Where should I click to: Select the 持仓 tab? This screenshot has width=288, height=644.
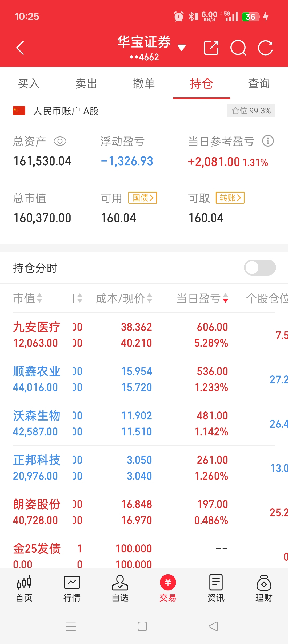(x=202, y=84)
